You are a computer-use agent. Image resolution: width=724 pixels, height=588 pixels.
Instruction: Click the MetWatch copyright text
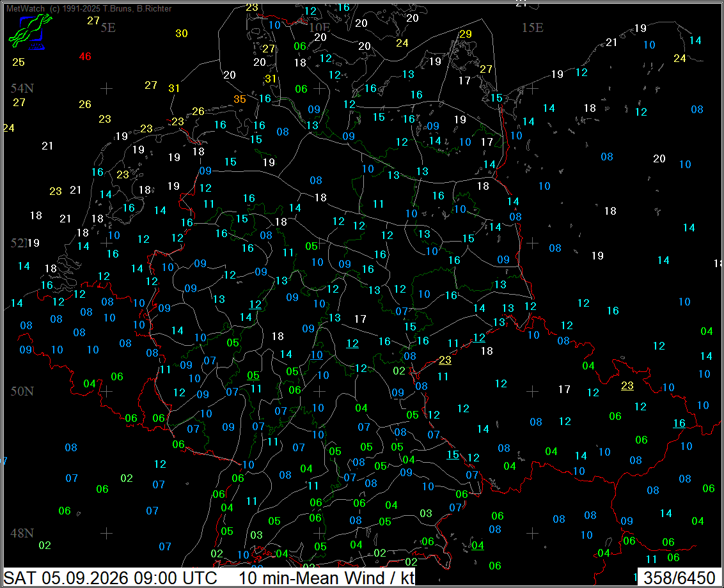(x=89, y=8)
